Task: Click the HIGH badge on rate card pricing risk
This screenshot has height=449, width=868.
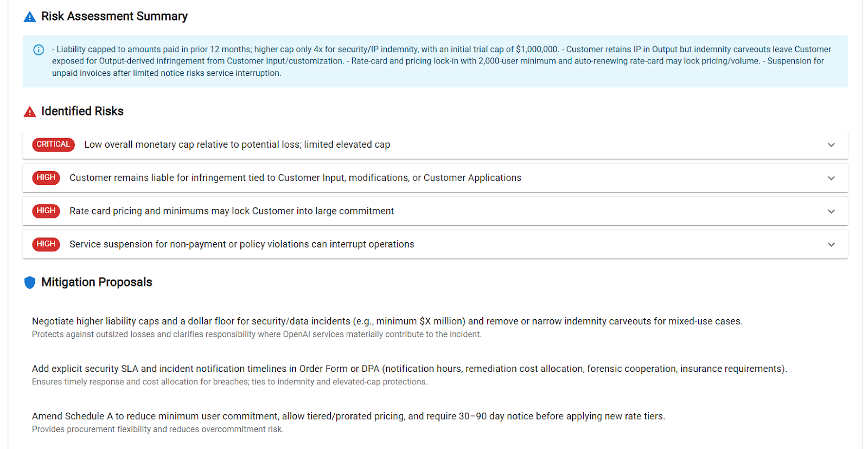Action: pos(46,211)
